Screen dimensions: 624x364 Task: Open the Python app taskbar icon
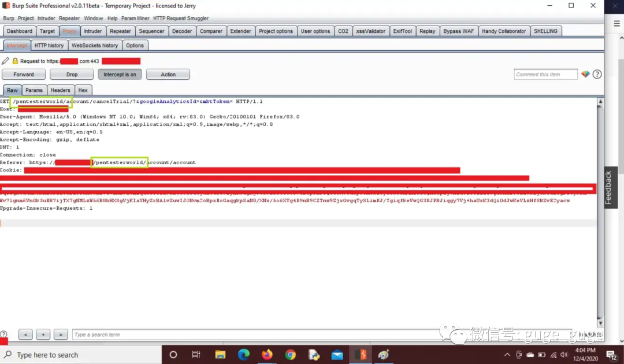pos(314,354)
